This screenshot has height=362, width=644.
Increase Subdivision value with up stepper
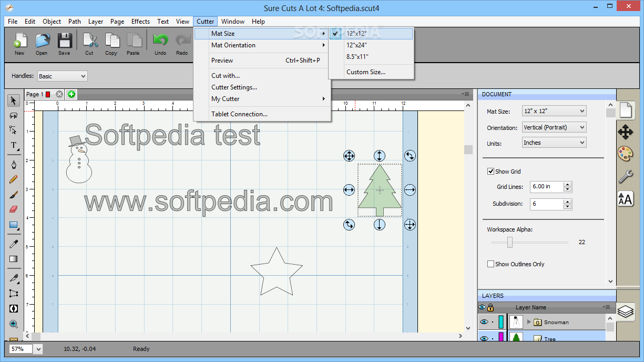(x=567, y=202)
